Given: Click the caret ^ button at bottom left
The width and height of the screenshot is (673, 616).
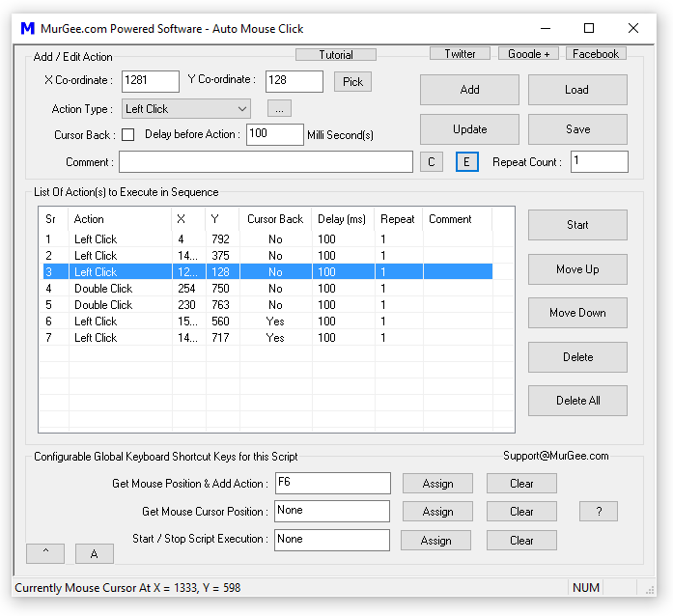Looking at the screenshot, I should pos(45,553).
